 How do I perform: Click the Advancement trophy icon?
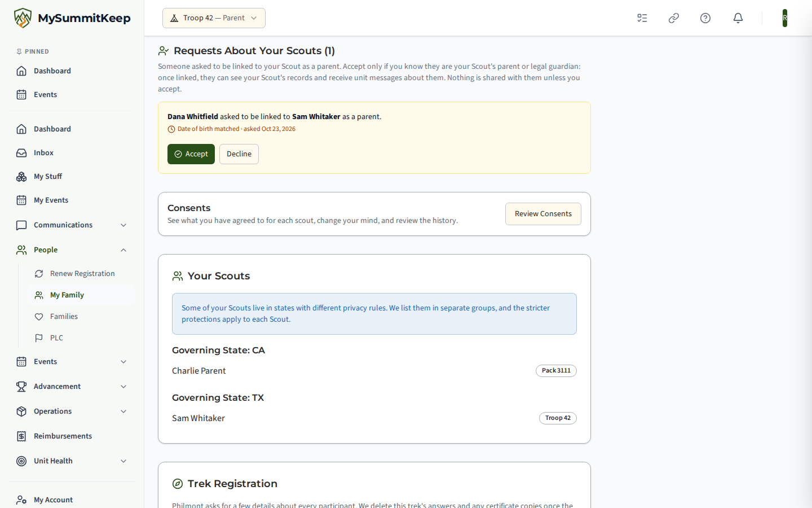(21, 387)
